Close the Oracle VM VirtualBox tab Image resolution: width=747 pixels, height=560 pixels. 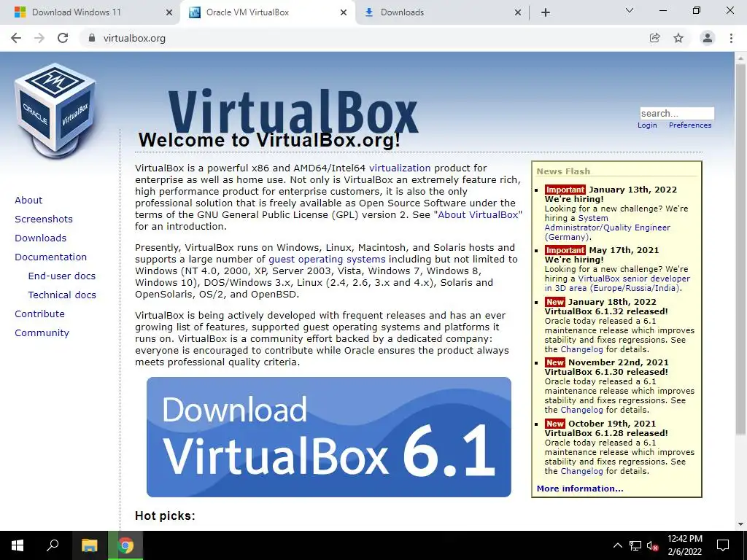[x=344, y=12]
